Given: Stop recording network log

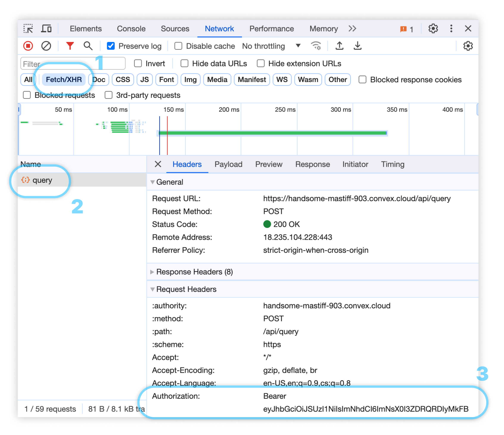Looking at the screenshot, I should [28, 46].
